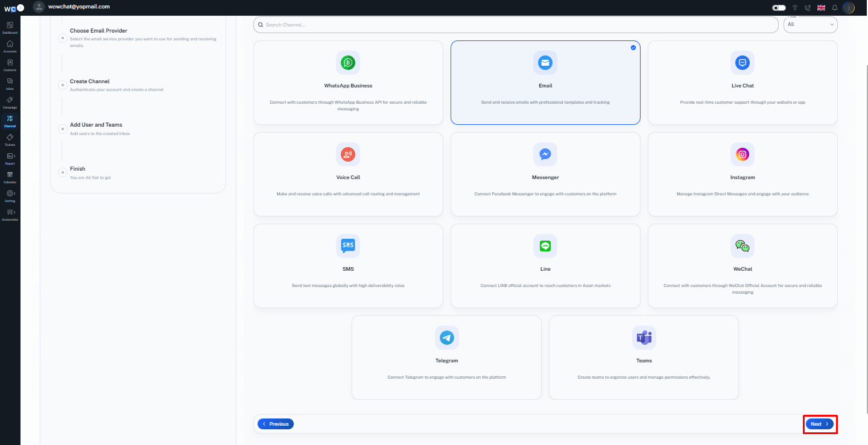Click the trophy icon in the top bar

pos(794,8)
